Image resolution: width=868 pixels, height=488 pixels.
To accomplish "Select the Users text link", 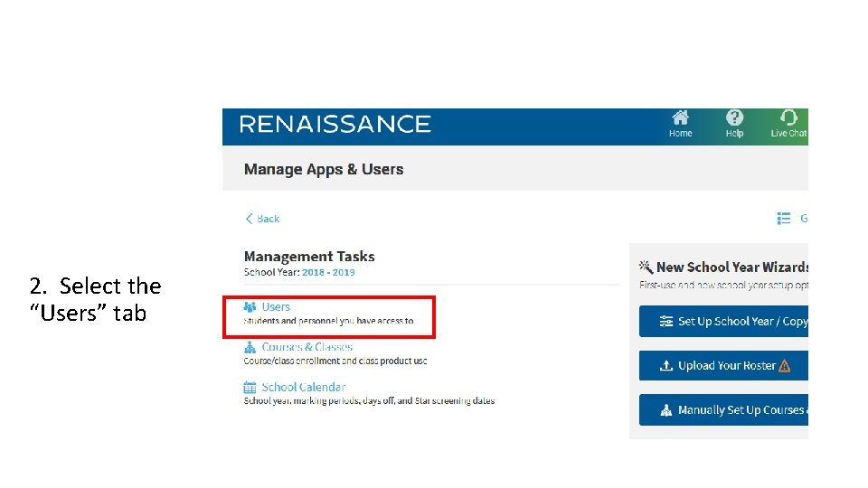I will point(276,307).
